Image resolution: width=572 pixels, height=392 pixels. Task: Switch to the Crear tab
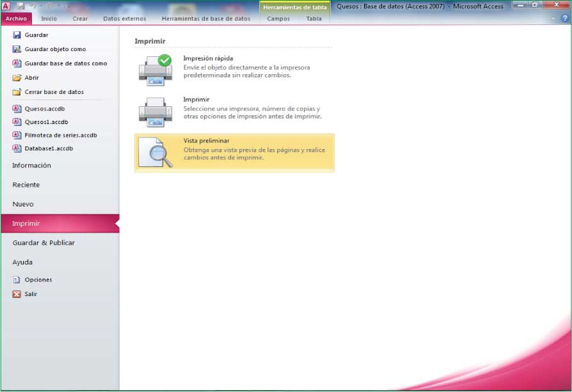[x=80, y=19]
